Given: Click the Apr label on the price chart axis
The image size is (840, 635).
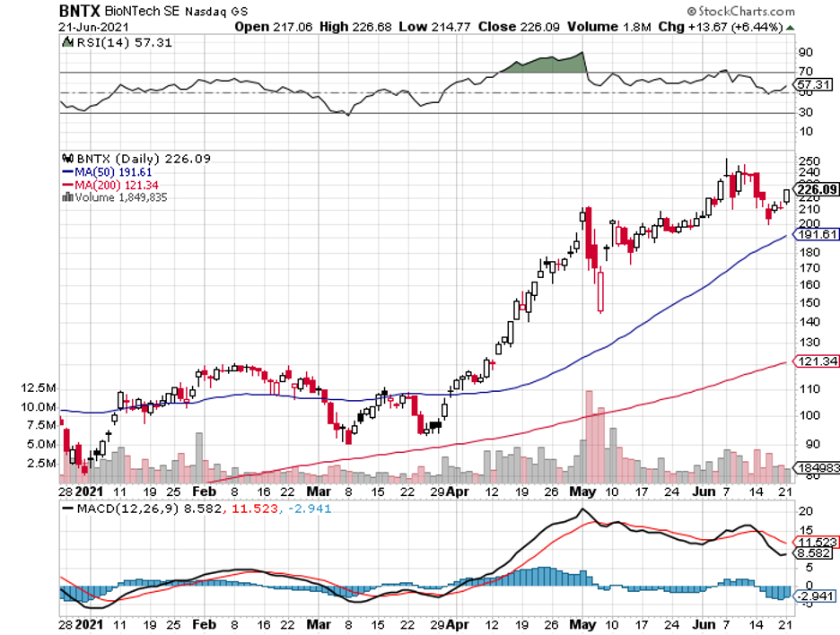Looking at the screenshot, I should click(456, 492).
